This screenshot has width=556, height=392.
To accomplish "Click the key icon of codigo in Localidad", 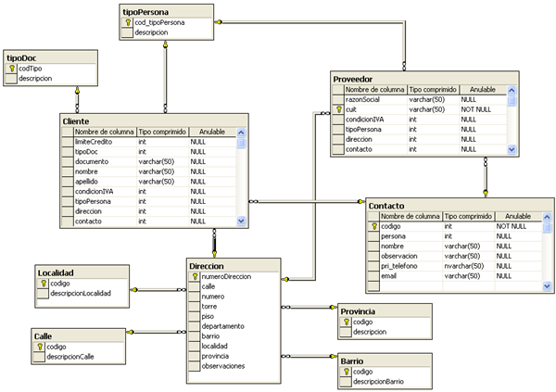I will pyautogui.click(x=44, y=284).
